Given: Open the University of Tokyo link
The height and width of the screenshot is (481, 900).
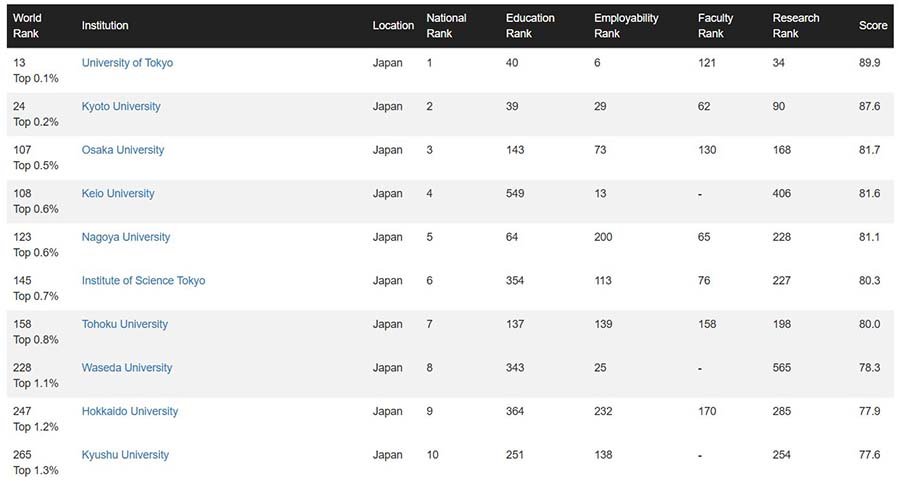Looking at the screenshot, I should coord(127,63).
